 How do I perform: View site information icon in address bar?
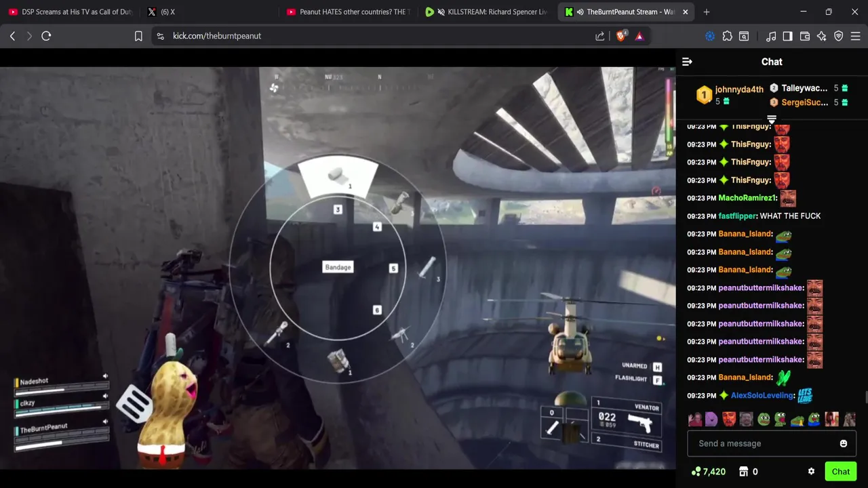[x=160, y=36]
